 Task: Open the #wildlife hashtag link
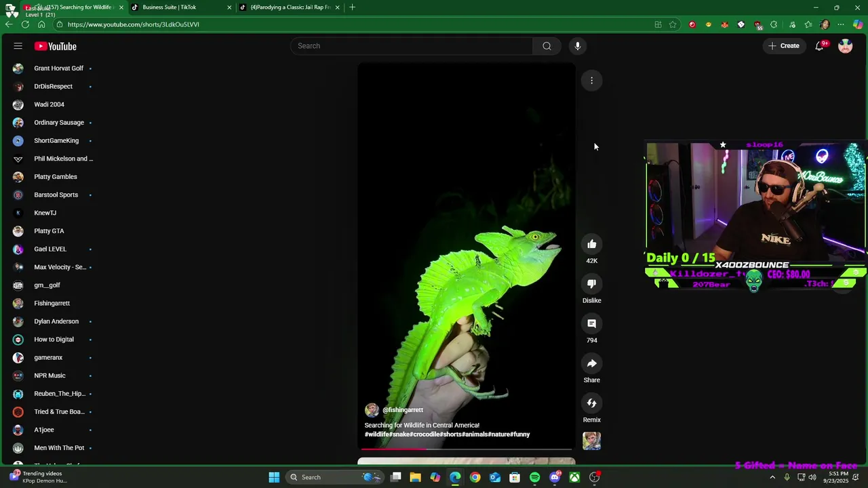pos(377,434)
